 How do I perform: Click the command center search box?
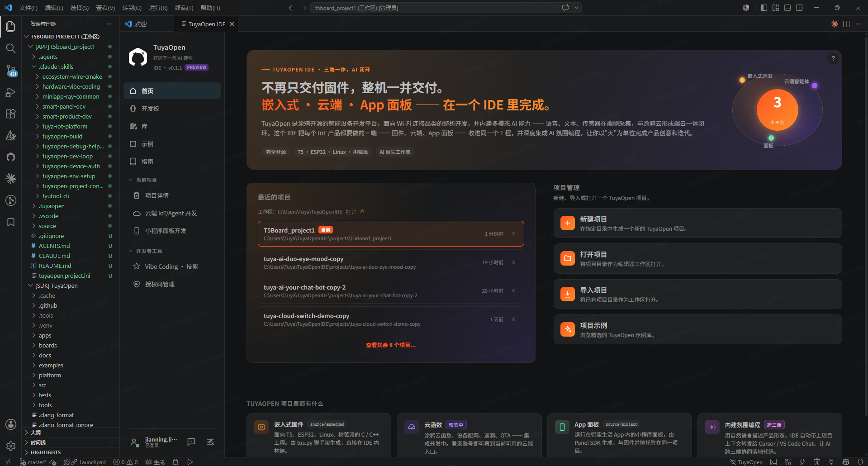tap(434, 8)
